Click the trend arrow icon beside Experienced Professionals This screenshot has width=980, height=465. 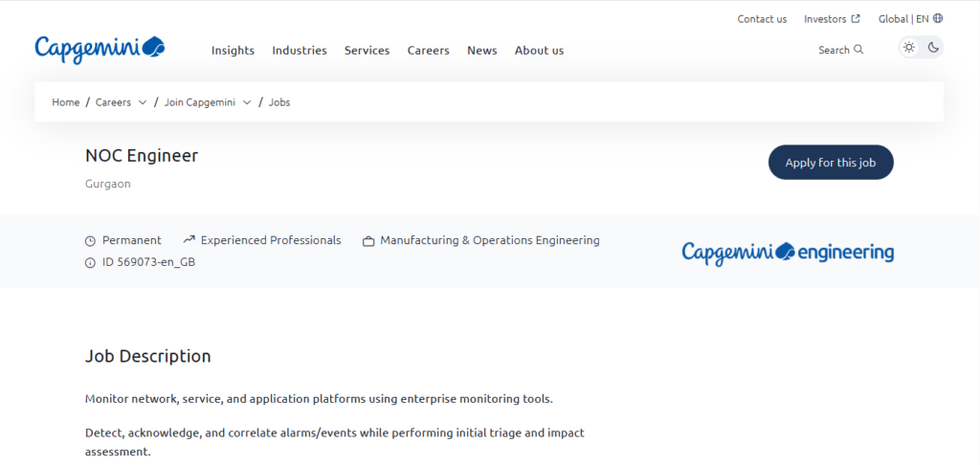coord(189,239)
